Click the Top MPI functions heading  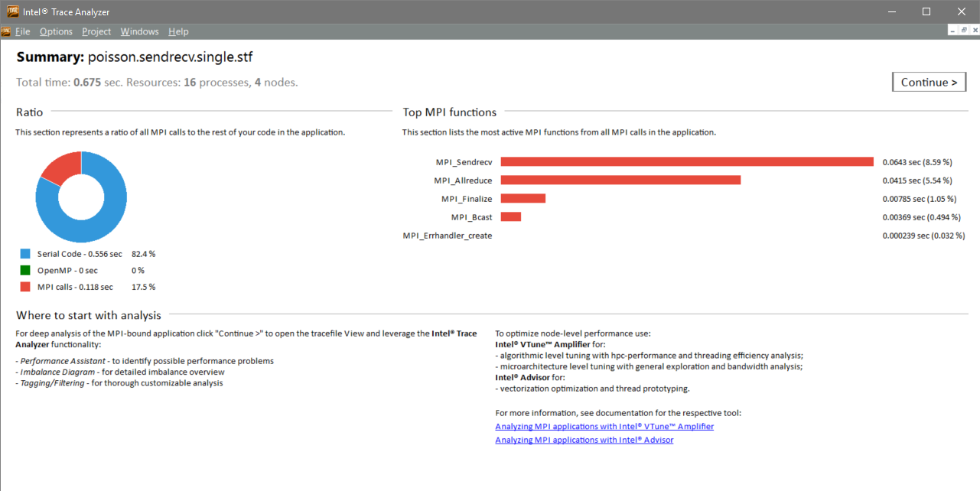450,112
